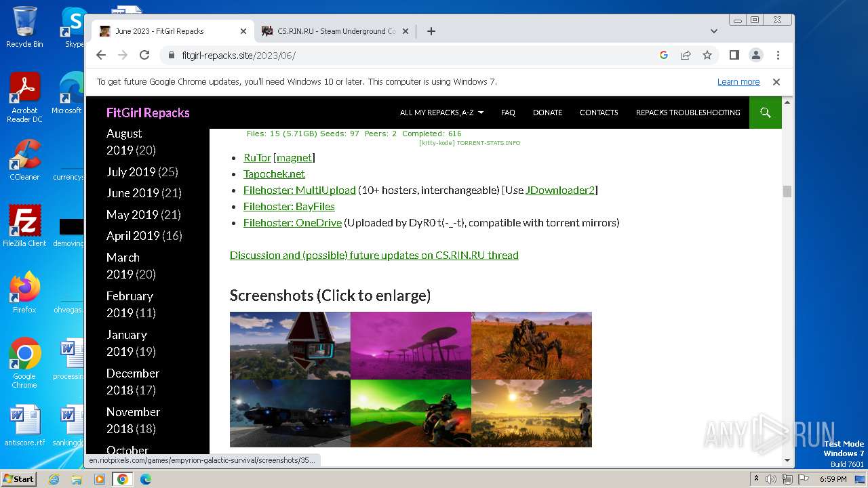Click the 6:59 PM taskbar clock
This screenshot has width=868, height=488.
click(x=833, y=479)
